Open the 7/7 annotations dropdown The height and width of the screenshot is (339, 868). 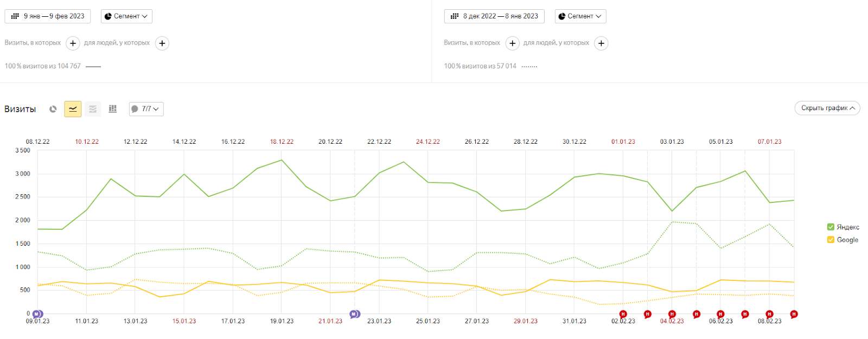(x=146, y=109)
